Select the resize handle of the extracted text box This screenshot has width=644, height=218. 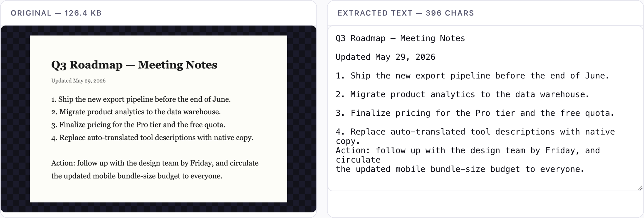point(640,187)
